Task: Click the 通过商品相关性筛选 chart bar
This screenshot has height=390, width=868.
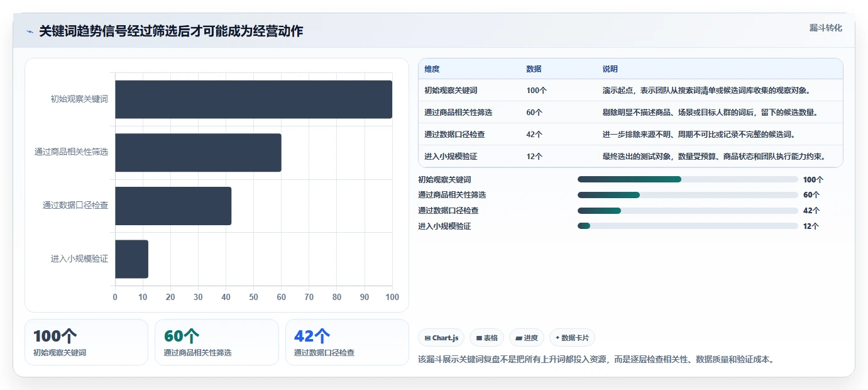Action: (198, 152)
